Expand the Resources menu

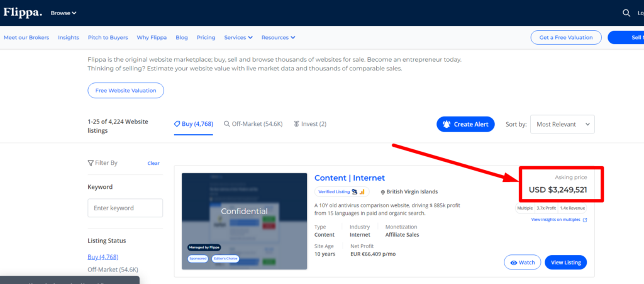(x=279, y=37)
